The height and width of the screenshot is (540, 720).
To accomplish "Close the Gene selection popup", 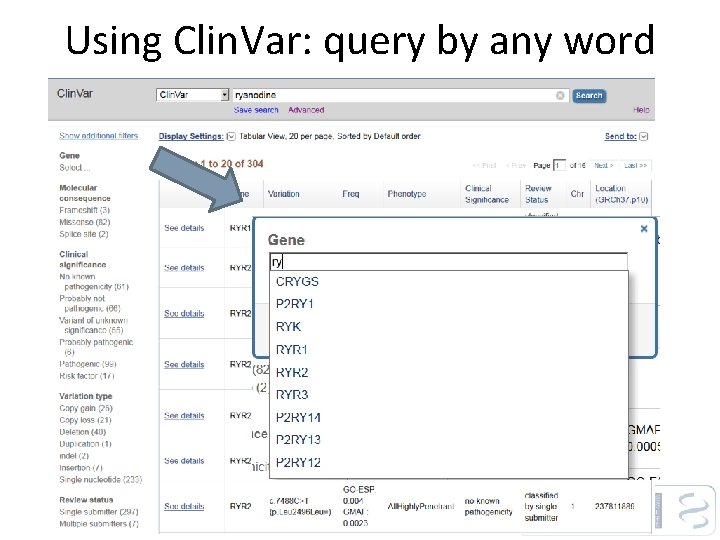I will 644,229.
